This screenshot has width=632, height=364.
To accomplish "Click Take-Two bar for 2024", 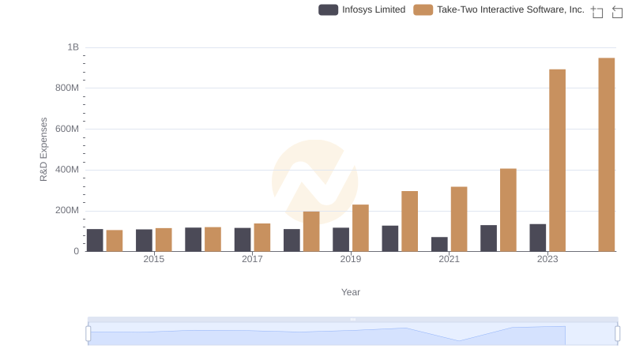I will 607,155.
